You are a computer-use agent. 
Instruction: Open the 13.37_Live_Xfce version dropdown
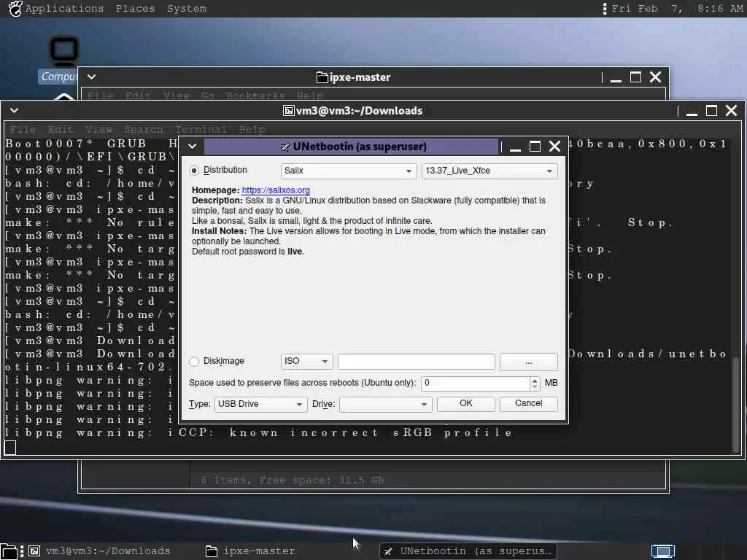point(489,171)
